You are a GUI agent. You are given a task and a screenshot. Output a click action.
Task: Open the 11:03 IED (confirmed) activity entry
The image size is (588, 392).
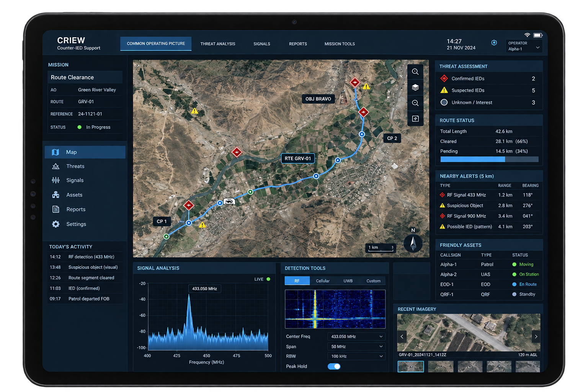point(85,288)
